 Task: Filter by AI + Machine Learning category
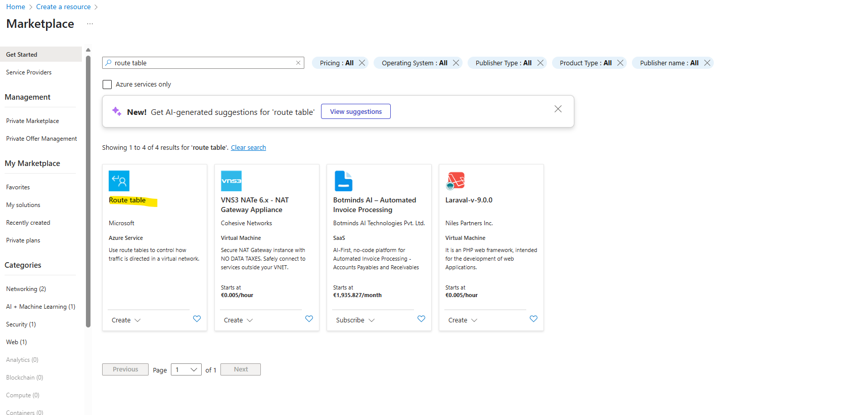click(40, 307)
